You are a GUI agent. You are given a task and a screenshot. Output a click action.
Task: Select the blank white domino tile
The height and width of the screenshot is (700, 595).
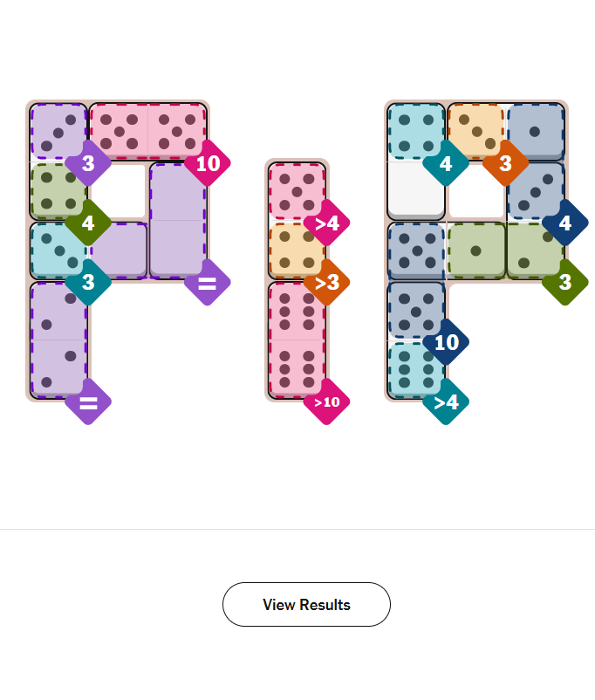[x=416, y=189]
